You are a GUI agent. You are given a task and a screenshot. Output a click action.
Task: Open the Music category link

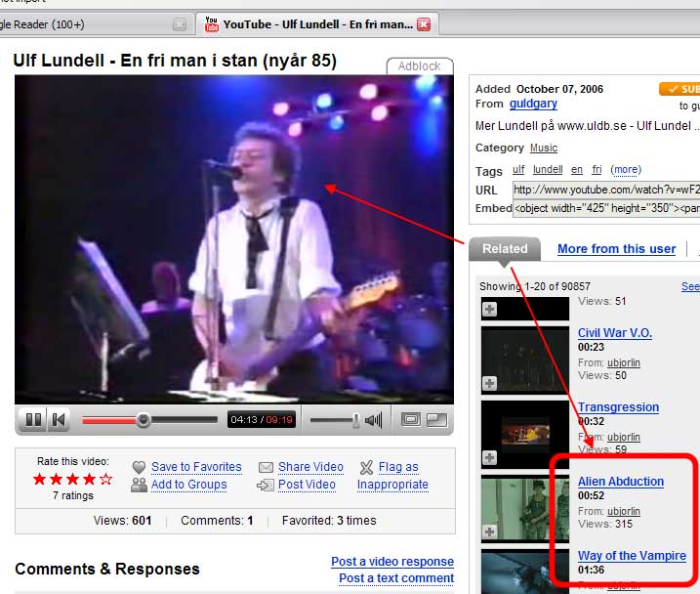544,148
